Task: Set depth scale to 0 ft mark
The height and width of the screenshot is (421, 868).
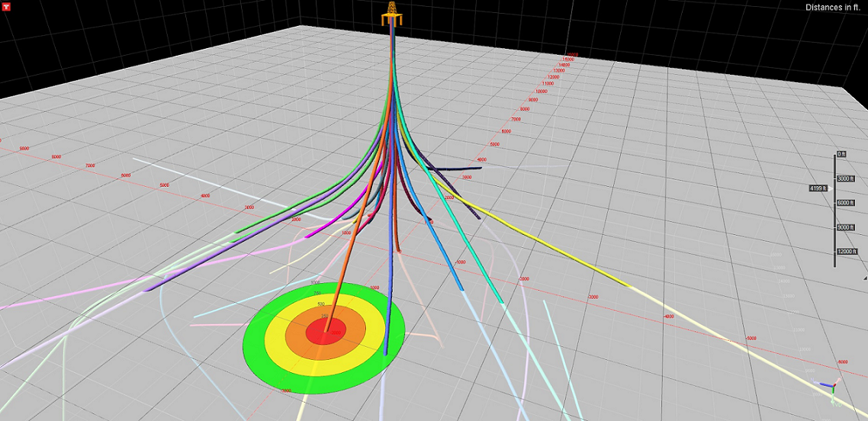Action: (x=842, y=154)
